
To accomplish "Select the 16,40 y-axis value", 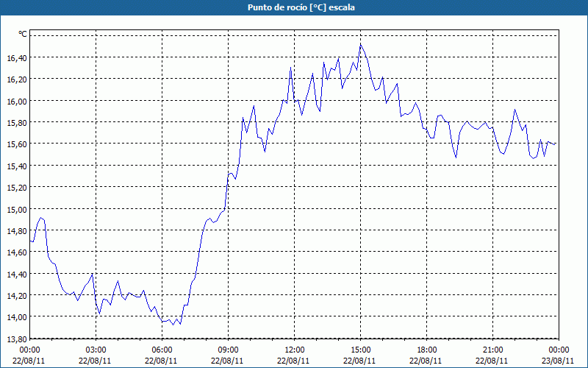I will click(x=17, y=58).
